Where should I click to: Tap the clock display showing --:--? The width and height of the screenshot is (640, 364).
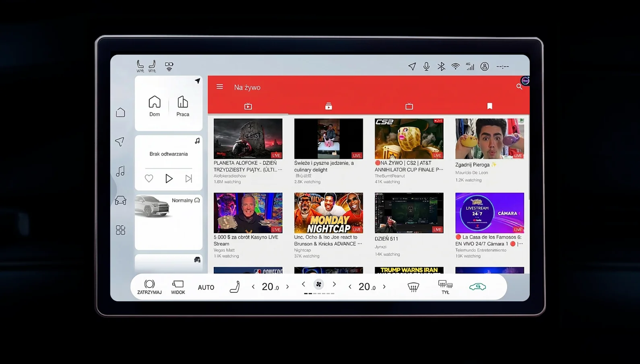(502, 67)
